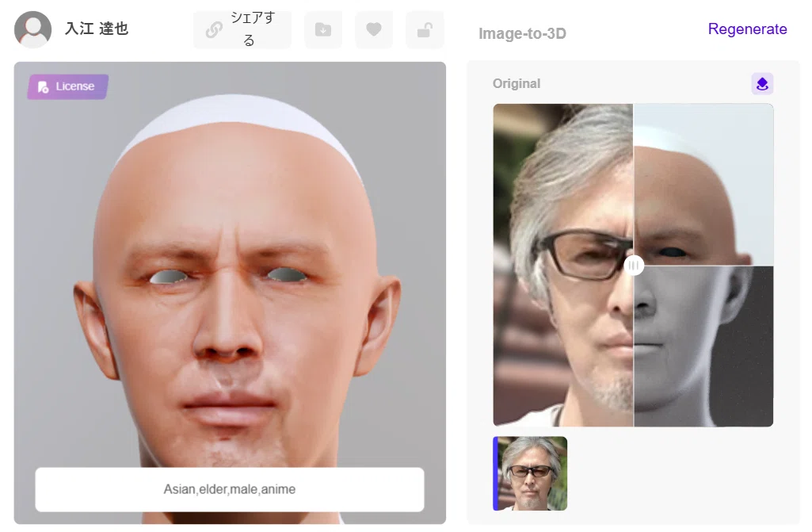Viewport: 812px width, 532px height.
Task: Click the シェアする share link button
Action: click(x=242, y=29)
